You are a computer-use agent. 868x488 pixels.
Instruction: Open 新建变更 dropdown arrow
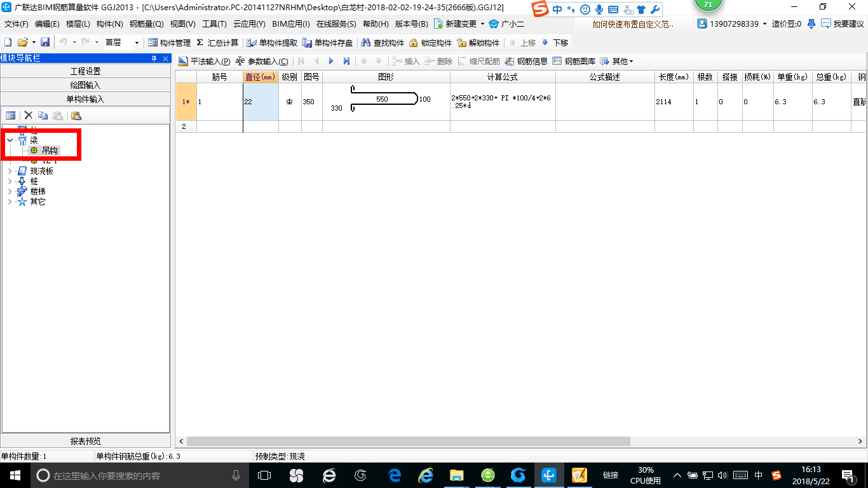click(x=482, y=24)
